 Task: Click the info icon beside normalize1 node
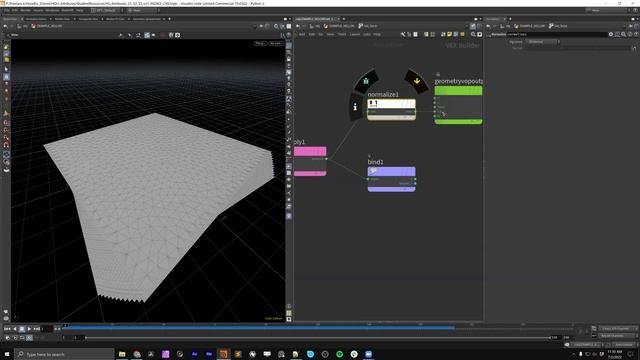(355, 107)
